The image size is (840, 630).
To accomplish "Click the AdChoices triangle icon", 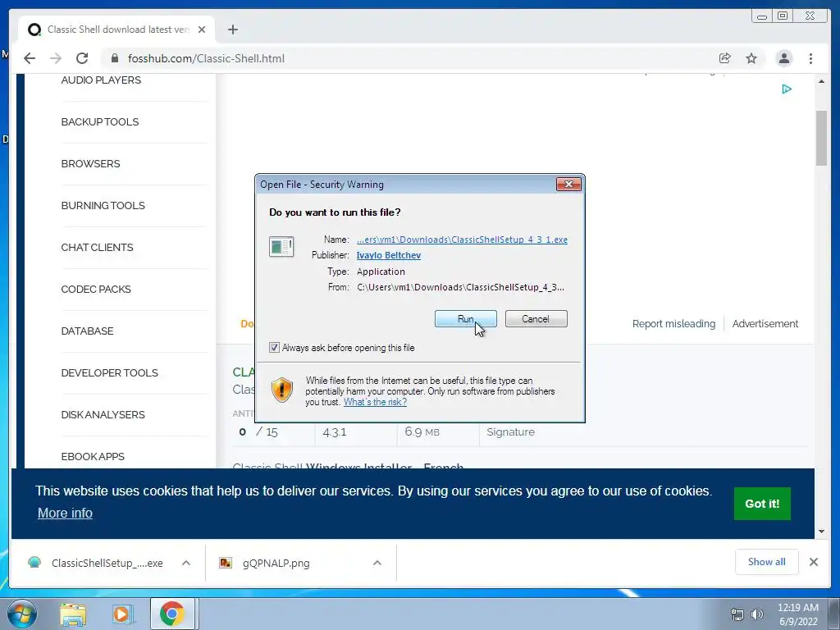I will click(787, 89).
